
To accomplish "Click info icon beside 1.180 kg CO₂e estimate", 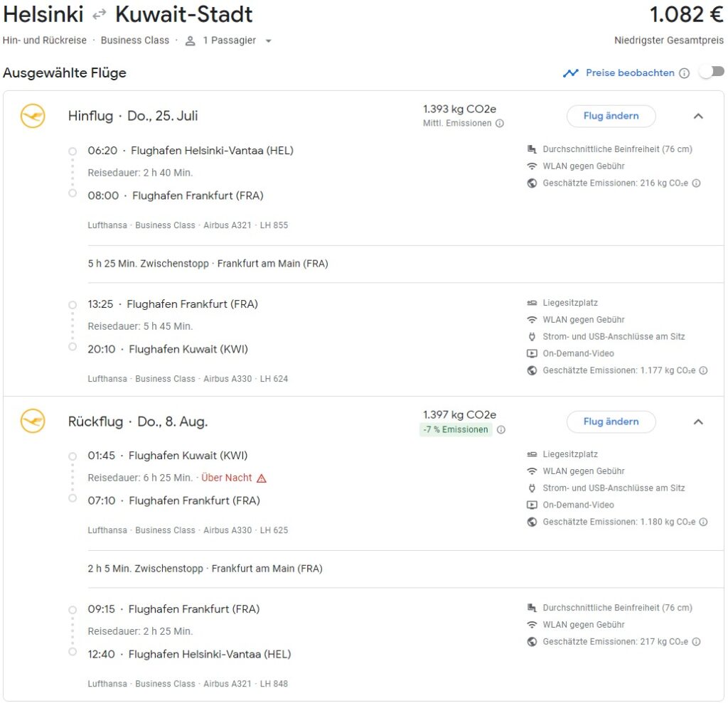I will 703,522.
